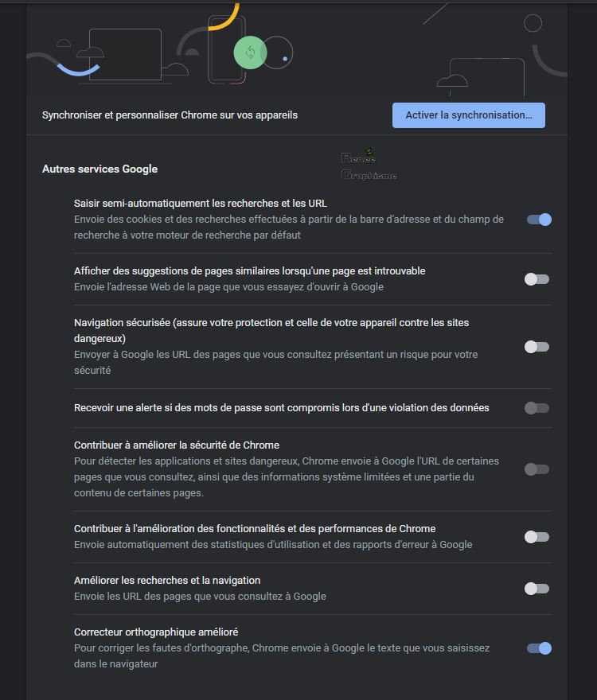Enable usage statistics and crash reports toggle
The image size is (597, 700).
point(537,537)
